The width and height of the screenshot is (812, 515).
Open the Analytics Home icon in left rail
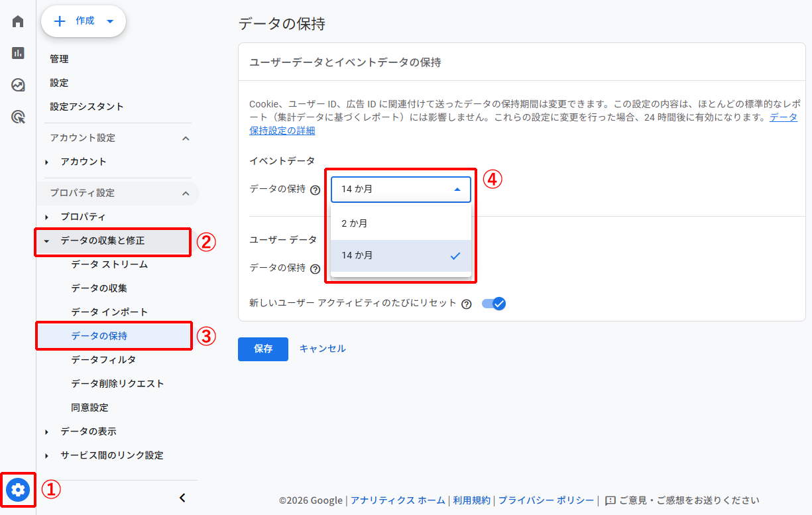[17, 21]
